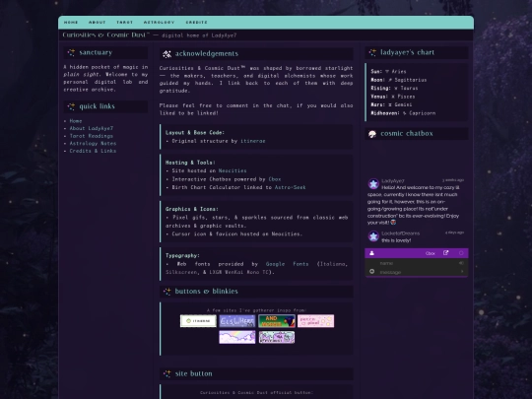The height and width of the screenshot is (399, 532).
Task: Open the Neocities link under Hosting & Tools
Action: click(x=233, y=170)
